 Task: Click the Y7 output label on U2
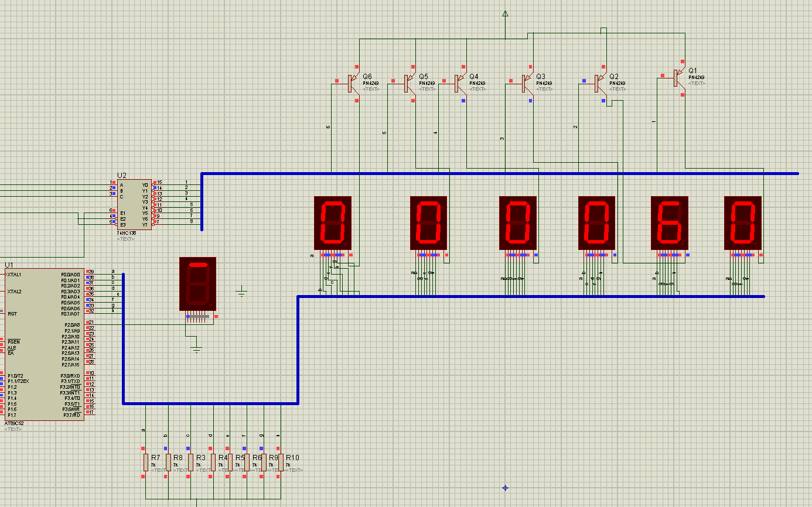145,225
